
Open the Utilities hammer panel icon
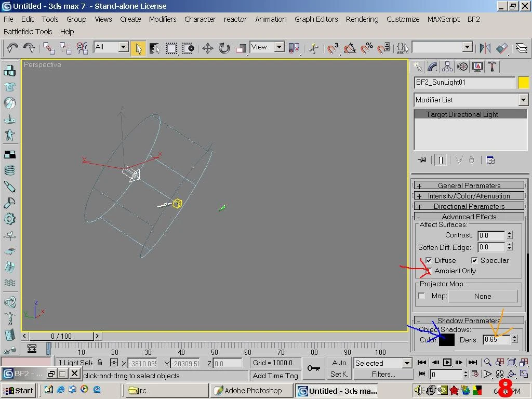pos(491,66)
